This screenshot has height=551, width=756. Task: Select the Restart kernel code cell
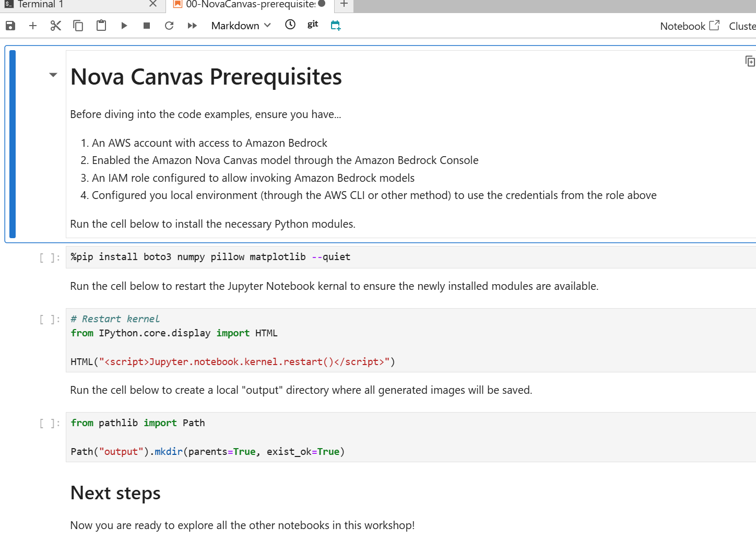[411, 340]
